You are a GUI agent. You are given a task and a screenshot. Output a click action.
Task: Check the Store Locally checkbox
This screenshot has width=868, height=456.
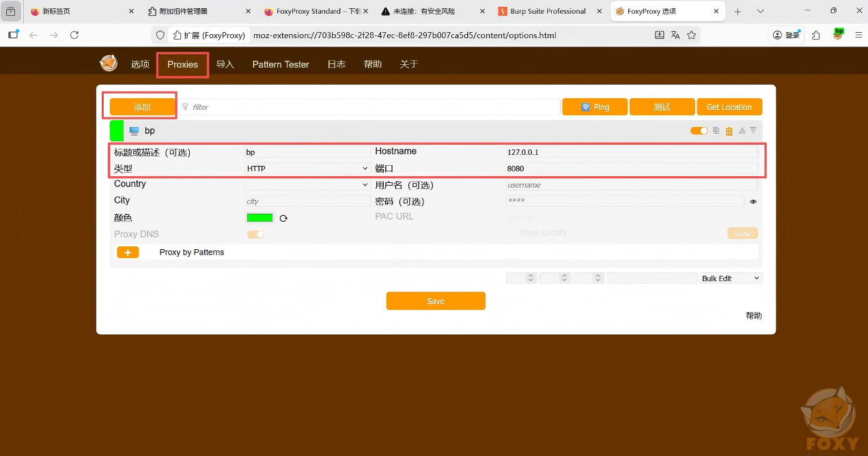pyautogui.click(x=512, y=233)
